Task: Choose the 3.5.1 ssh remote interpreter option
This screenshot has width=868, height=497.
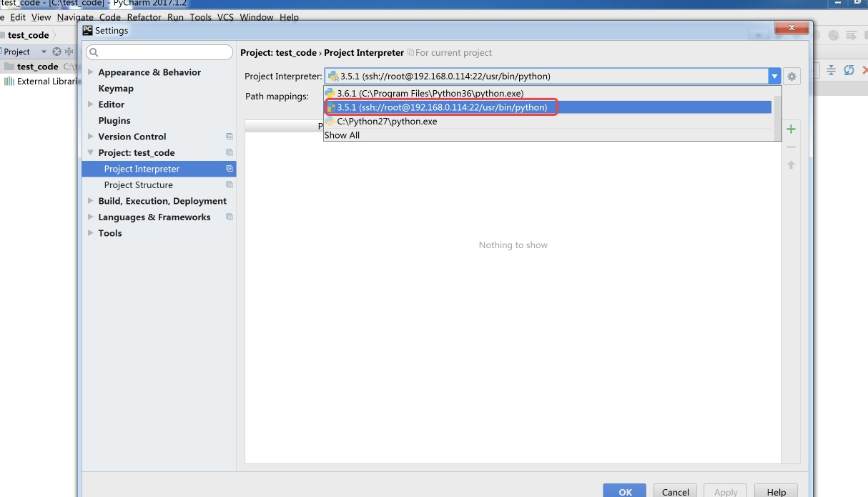Action: point(548,107)
